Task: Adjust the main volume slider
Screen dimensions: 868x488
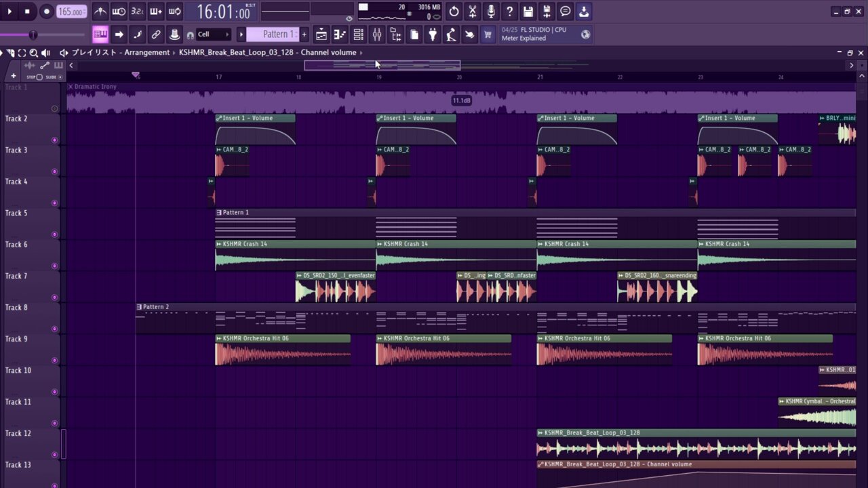Action: point(33,35)
